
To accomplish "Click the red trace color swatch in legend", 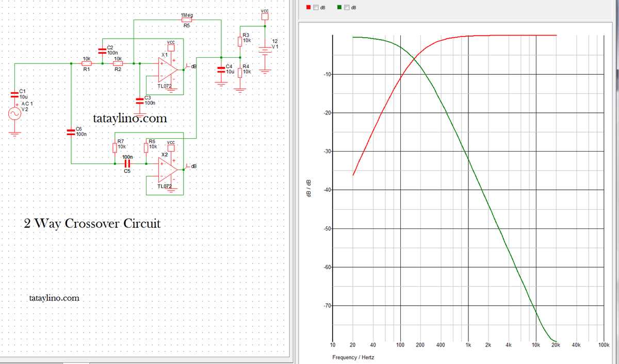I will pyautogui.click(x=308, y=7).
